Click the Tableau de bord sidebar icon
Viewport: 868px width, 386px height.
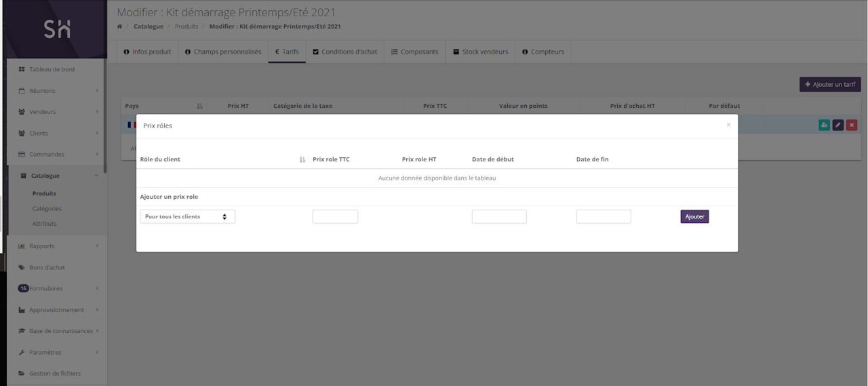(x=22, y=69)
